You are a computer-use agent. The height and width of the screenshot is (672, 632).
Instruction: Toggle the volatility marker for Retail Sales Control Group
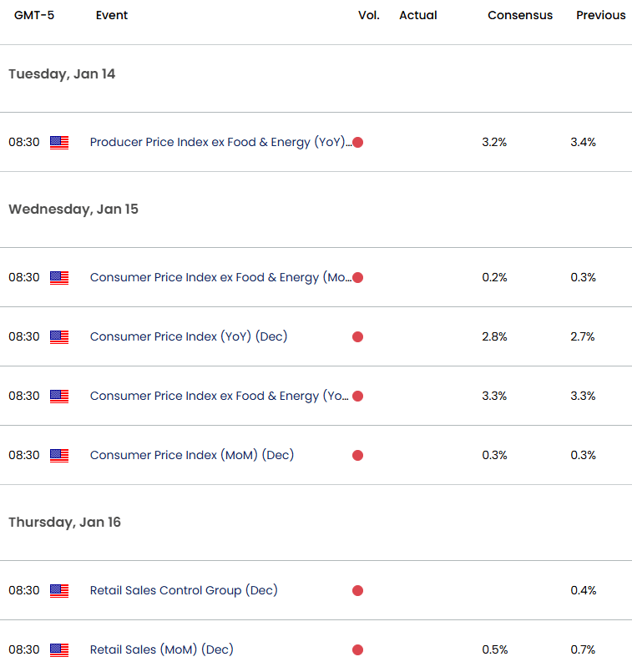(357, 590)
